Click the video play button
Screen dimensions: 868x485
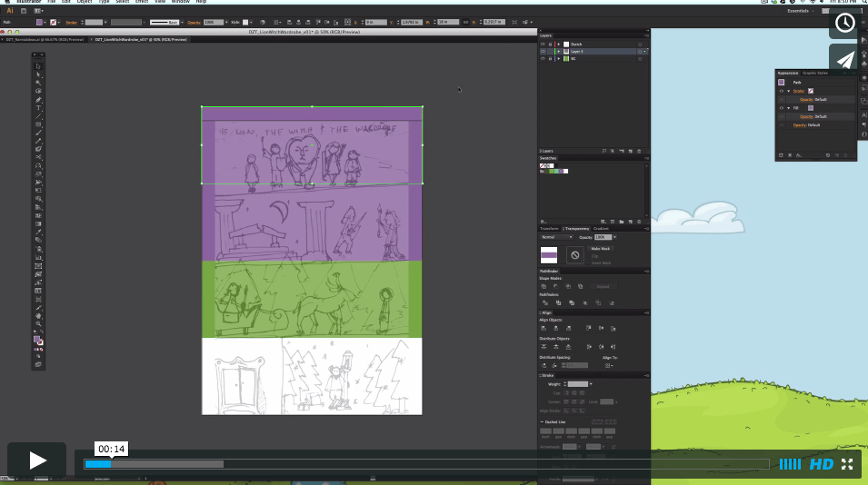click(x=36, y=460)
